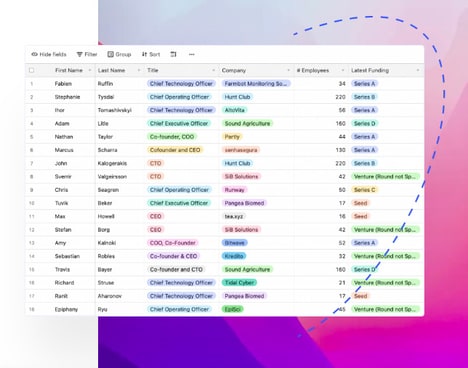The width and height of the screenshot is (468, 368).
Task: Click the Hide fields eye button
Action: pyautogui.click(x=49, y=54)
